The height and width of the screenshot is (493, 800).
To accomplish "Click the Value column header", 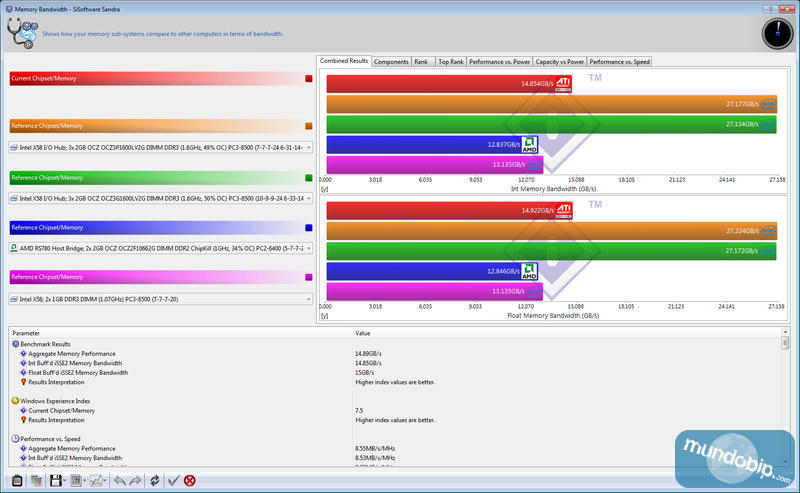I will 566,333.
